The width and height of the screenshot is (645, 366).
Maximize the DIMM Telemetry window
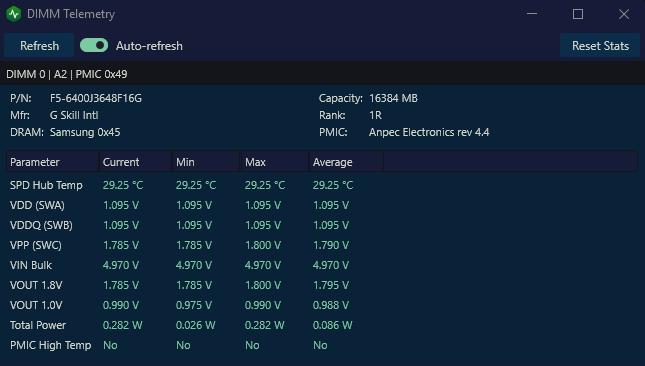578,14
